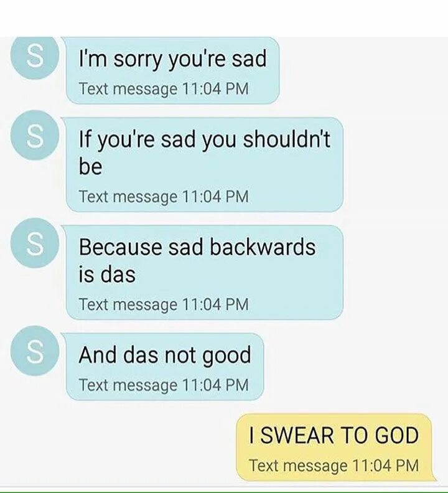
Task: Tap the S avatar beside 'And das not good'
Action: (x=35, y=351)
